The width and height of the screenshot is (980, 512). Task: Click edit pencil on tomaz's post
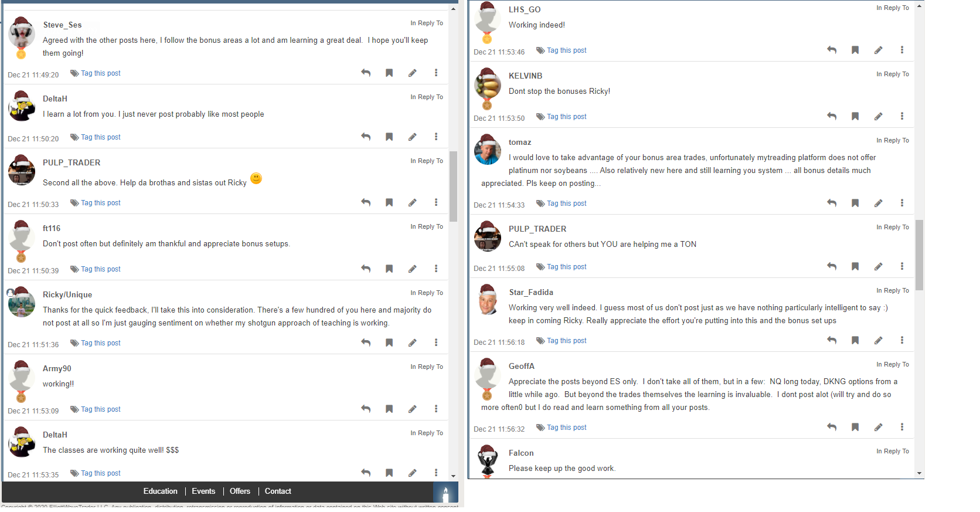click(879, 203)
